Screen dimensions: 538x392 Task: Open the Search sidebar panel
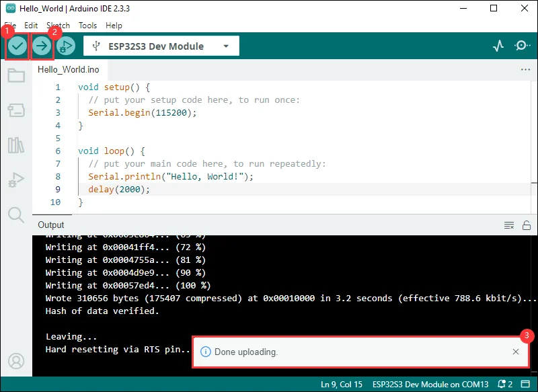pos(16,215)
